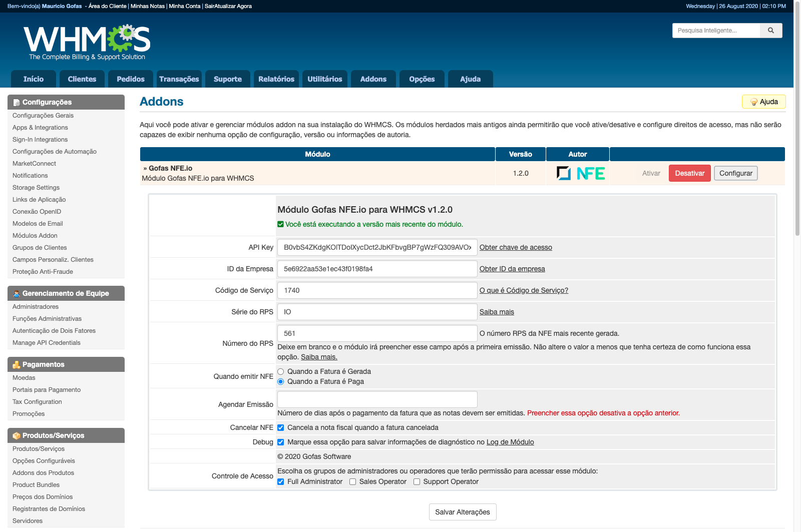Click the lightbulb Ajuda button

763,102
